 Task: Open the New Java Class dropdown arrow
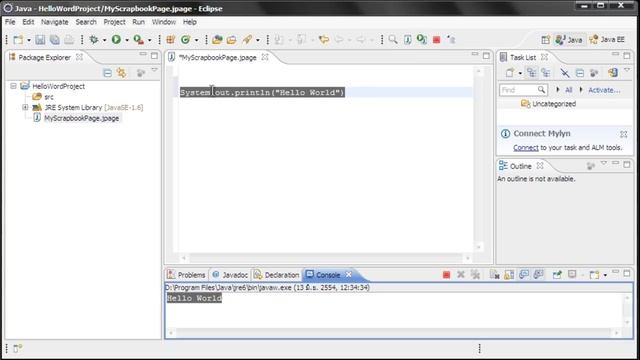(x=196, y=40)
